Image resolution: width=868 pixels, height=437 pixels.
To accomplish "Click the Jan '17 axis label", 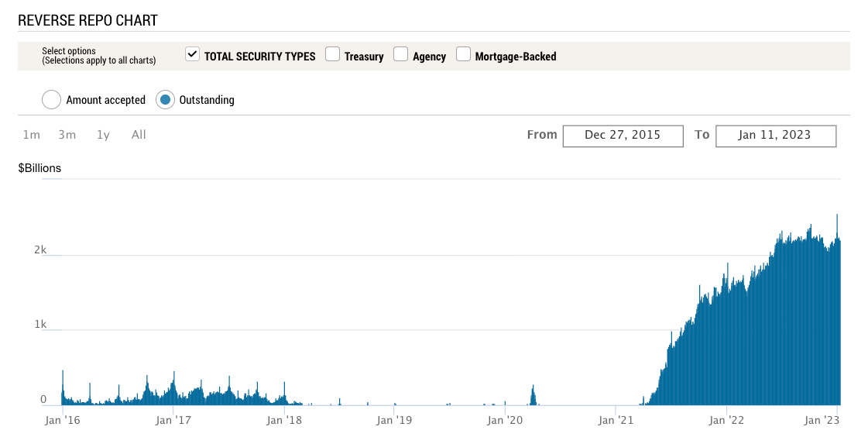I will [173, 421].
